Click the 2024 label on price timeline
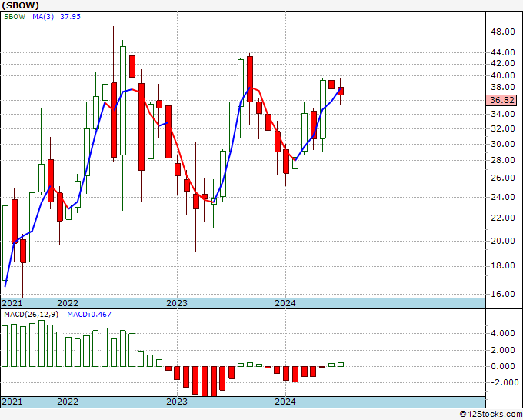This screenshot has height=420, width=523. (x=285, y=303)
